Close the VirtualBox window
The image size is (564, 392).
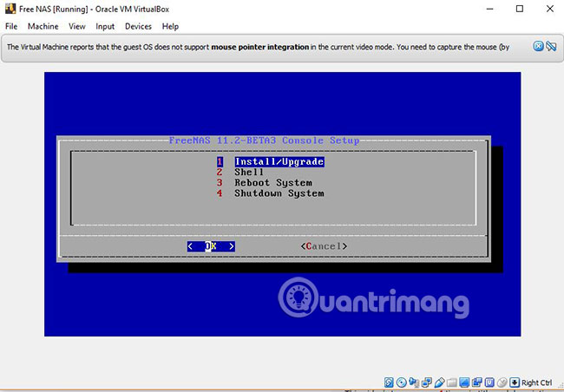(550, 9)
